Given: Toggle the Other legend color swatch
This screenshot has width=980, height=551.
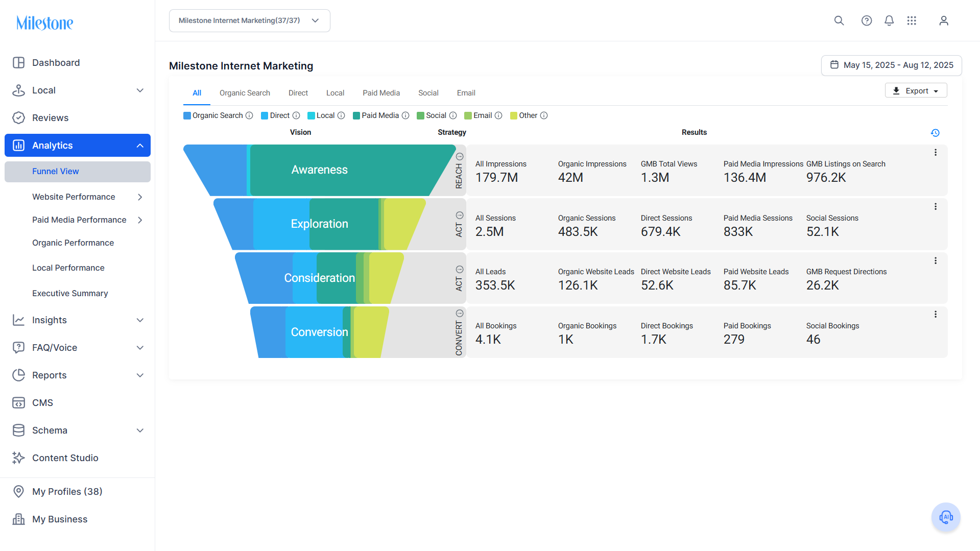Looking at the screenshot, I should tap(514, 115).
